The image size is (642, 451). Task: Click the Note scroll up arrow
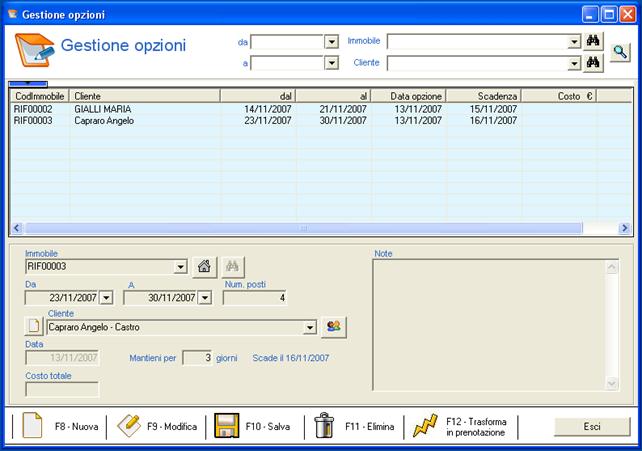click(612, 268)
